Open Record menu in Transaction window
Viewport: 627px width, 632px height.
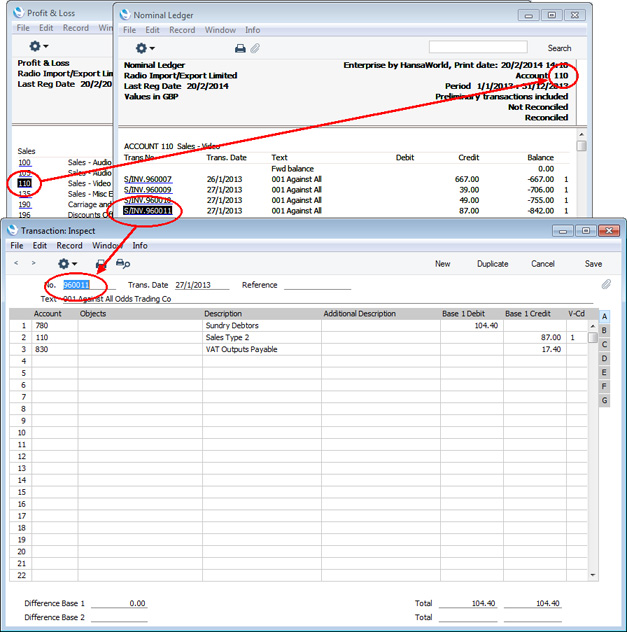point(69,246)
